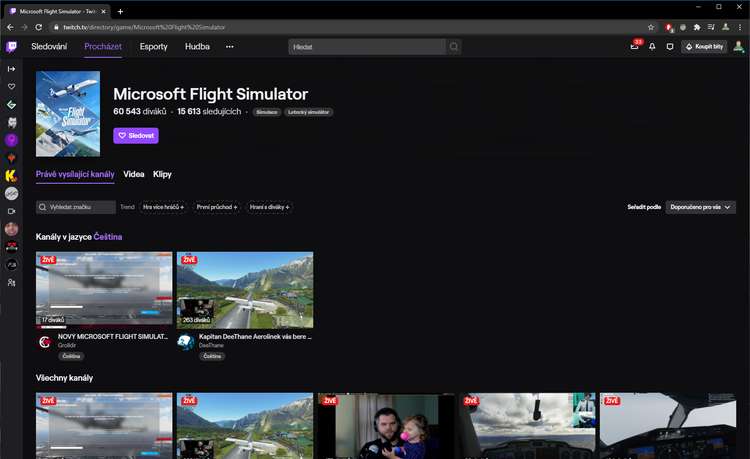Click the find friends icon in sidebar

click(x=11, y=283)
